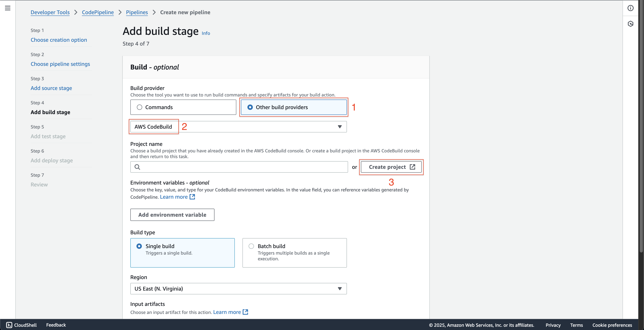Open the AWS CodeBuild provider dropdown
Image resolution: width=644 pixels, height=330 pixels.
click(238, 127)
